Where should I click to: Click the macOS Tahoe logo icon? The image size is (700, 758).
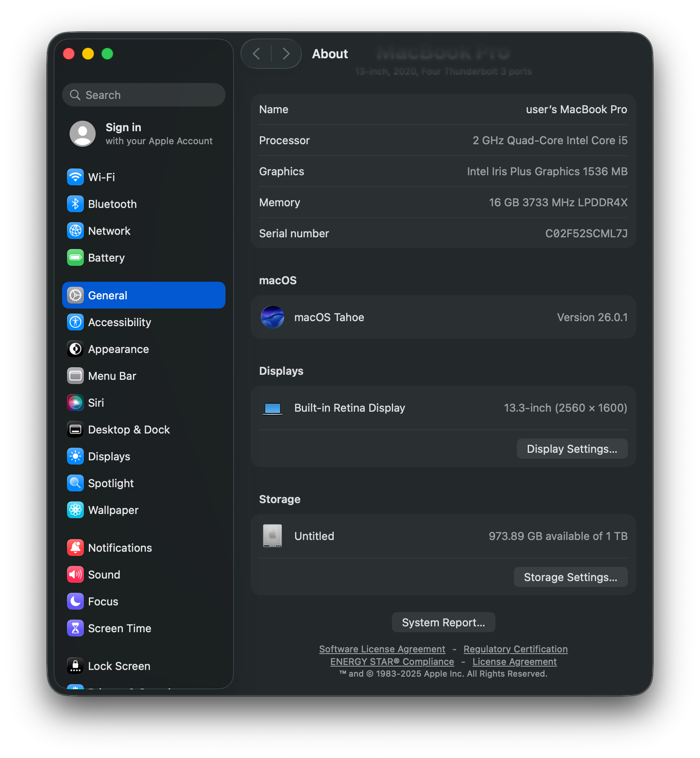click(272, 317)
